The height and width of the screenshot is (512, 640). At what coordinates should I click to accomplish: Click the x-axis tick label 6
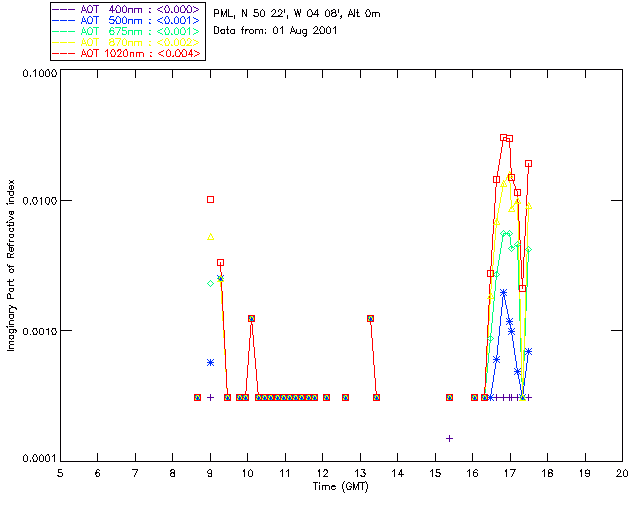click(98, 473)
